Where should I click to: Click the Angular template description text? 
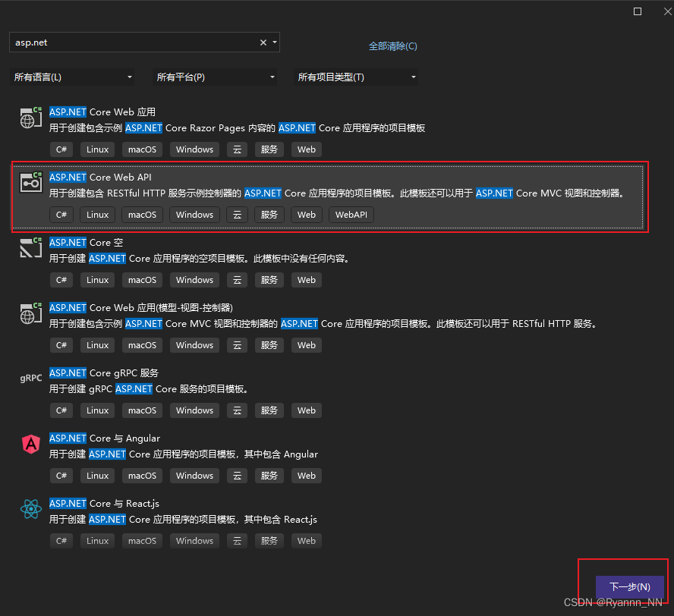pyautogui.click(x=184, y=454)
